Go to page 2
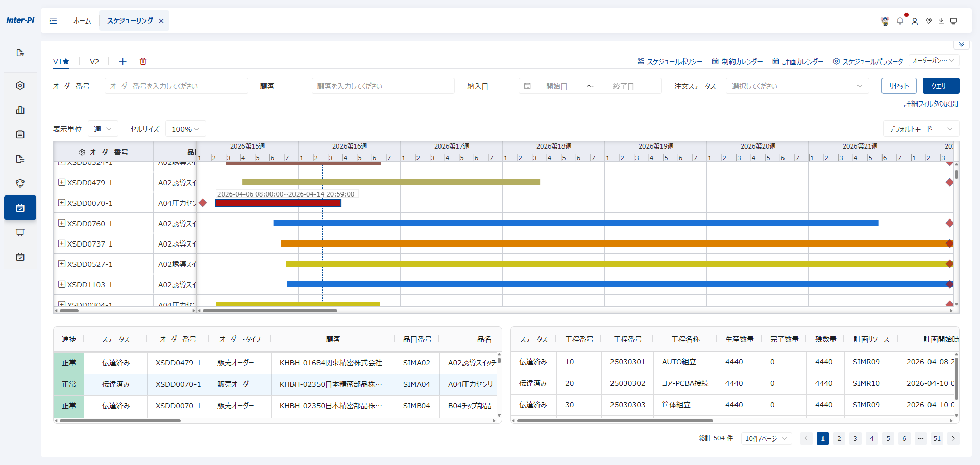 pyautogui.click(x=839, y=438)
